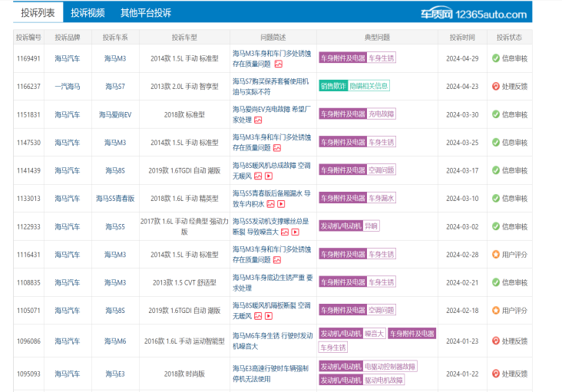Click the 电驱动控制器故障 tag
Screen dimensions: 562x392
pyautogui.click(x=390, y=367)
